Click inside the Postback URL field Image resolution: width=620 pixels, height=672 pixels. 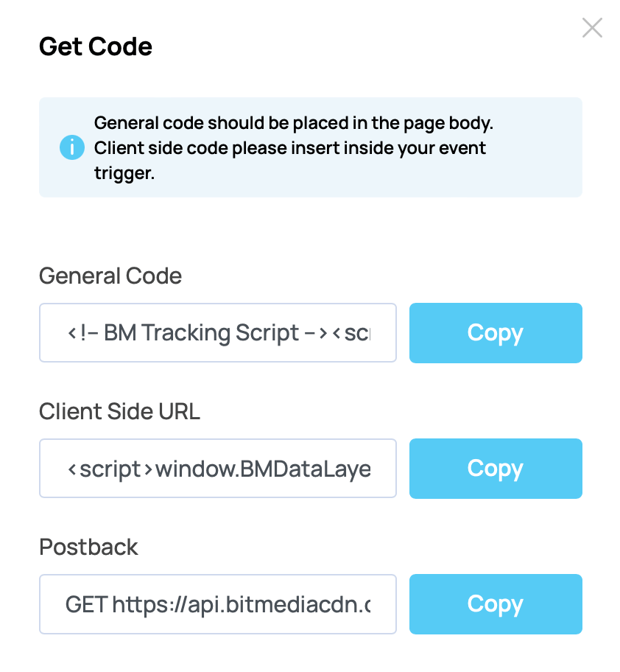click(217, 604)
